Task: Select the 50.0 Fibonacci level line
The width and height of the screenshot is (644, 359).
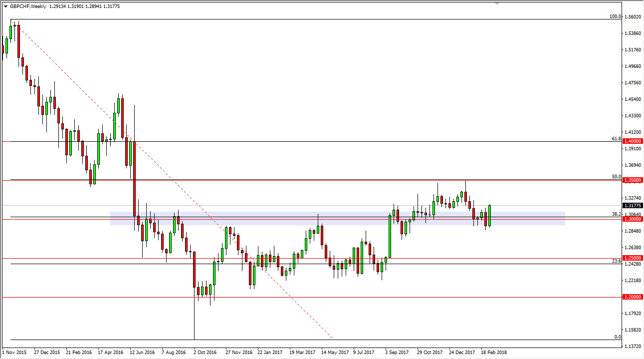Action: [618, 176]
